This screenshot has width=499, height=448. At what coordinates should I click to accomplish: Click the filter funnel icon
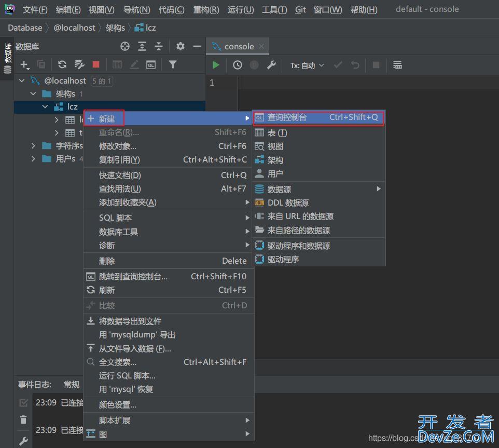pyautogui.click(x=173, y=65)
